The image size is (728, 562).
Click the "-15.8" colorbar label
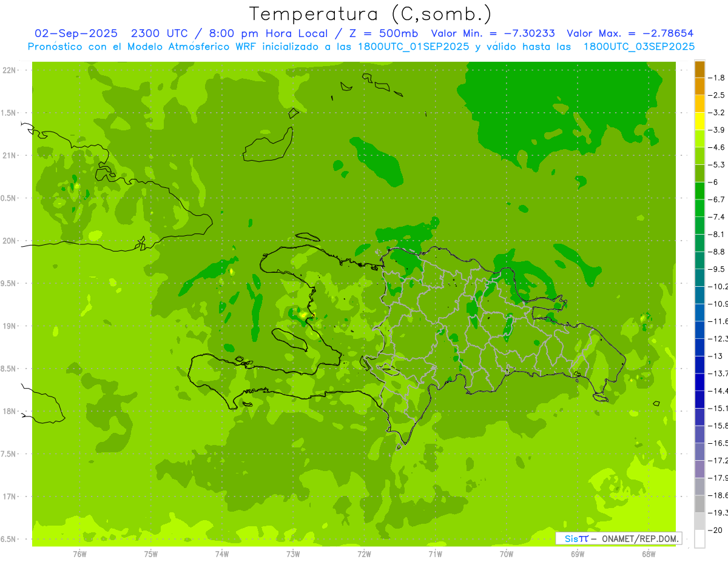tap(718, 426)
